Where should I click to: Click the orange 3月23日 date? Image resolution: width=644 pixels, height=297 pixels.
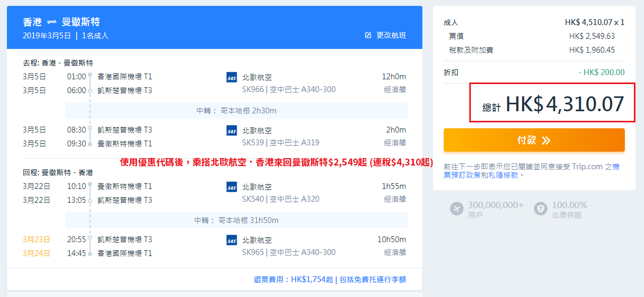36,240
